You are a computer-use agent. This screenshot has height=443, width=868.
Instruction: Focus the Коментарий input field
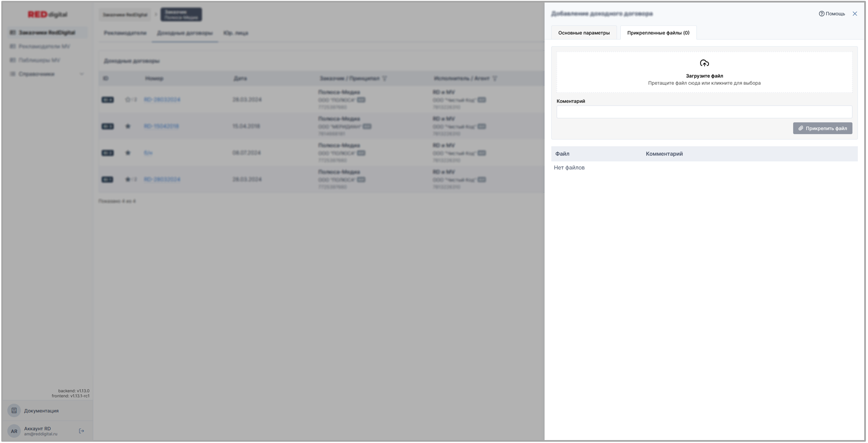[x=704, y=112]
